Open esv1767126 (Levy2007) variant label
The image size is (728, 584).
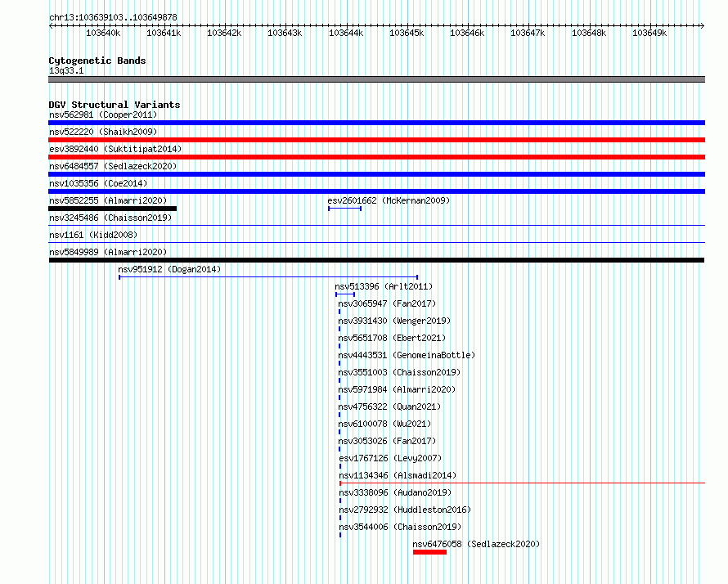click(x=390, y=458)
